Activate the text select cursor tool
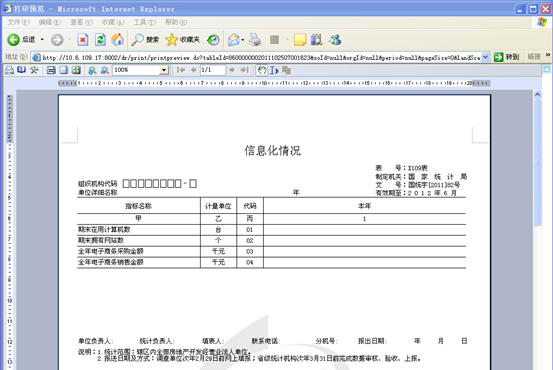 [x=274, y=70]
